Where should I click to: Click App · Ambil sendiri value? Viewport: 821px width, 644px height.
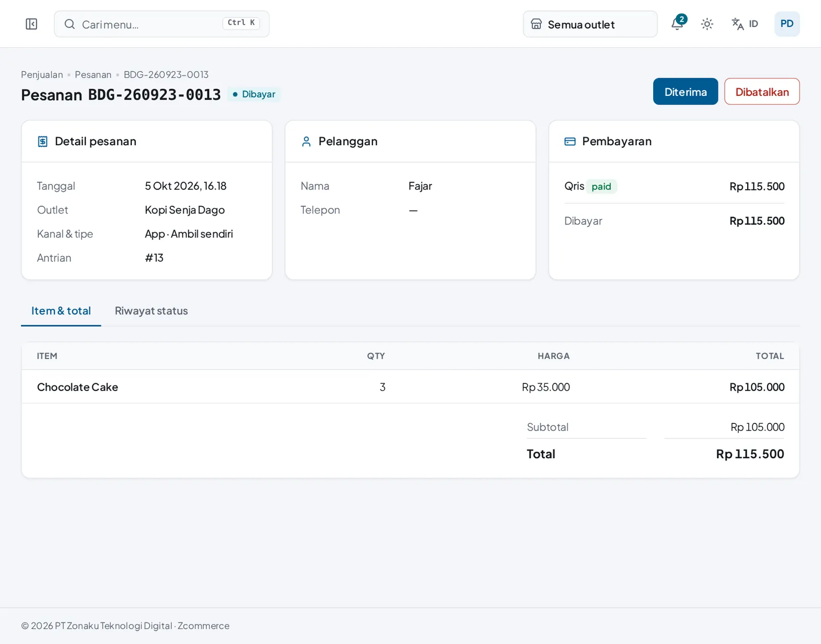(x=189, y=234)
